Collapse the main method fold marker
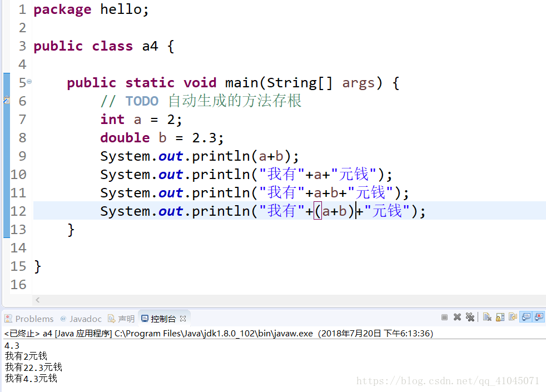This screenshot has width=546, height=392. (x=29, y=82)
